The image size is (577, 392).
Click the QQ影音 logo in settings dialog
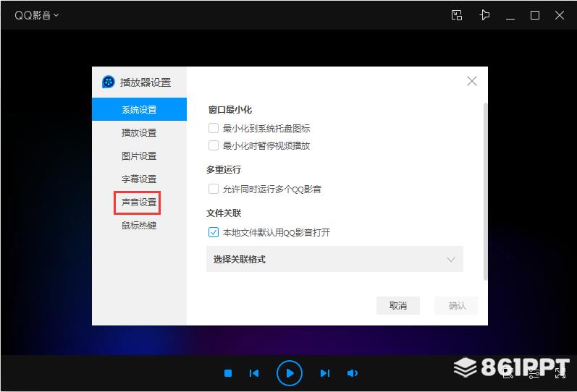pos(108,82)
